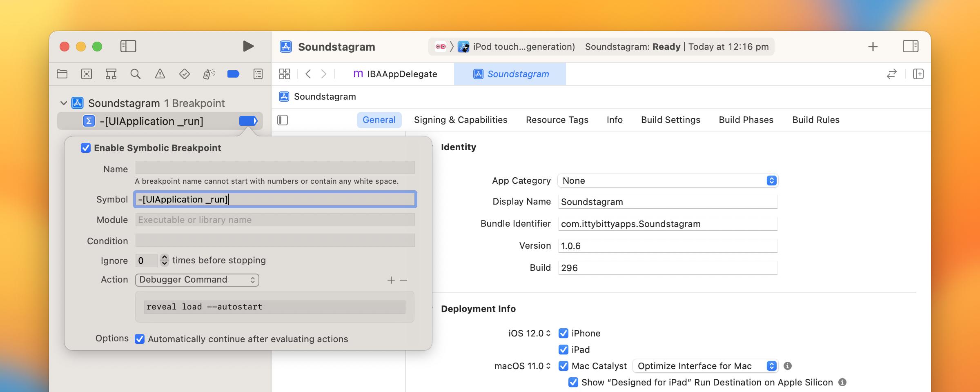Click the breakpoint indicator on UIApplication _run row
Screen dimensions: 980x392
(248, 121)
